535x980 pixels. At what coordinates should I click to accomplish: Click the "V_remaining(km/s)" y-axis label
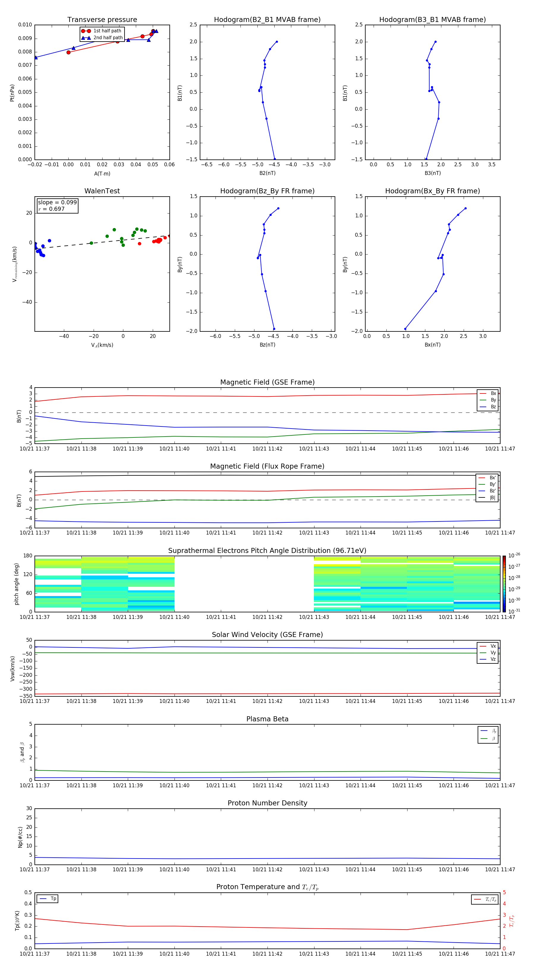point(15,264)
